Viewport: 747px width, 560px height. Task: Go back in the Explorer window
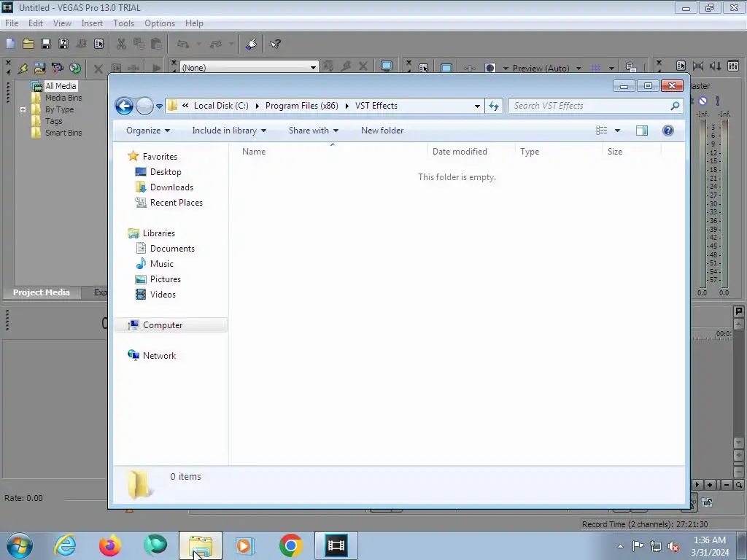pos(124,106)
